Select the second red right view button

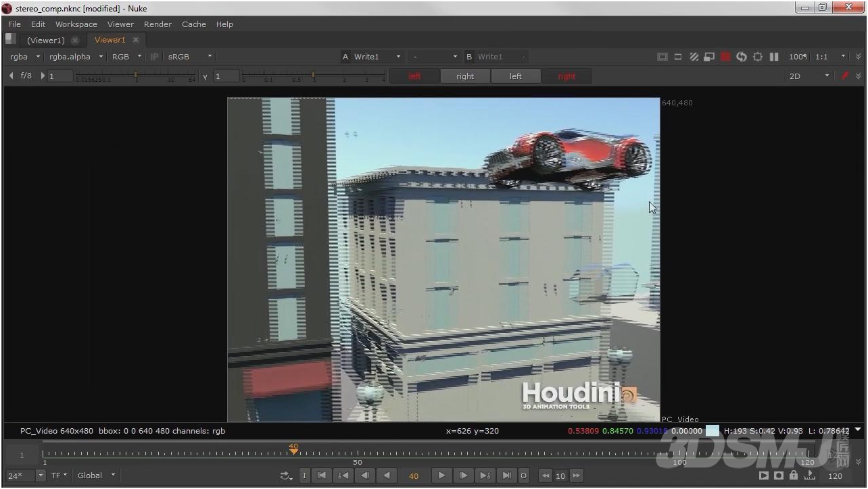tap(566, 76)
